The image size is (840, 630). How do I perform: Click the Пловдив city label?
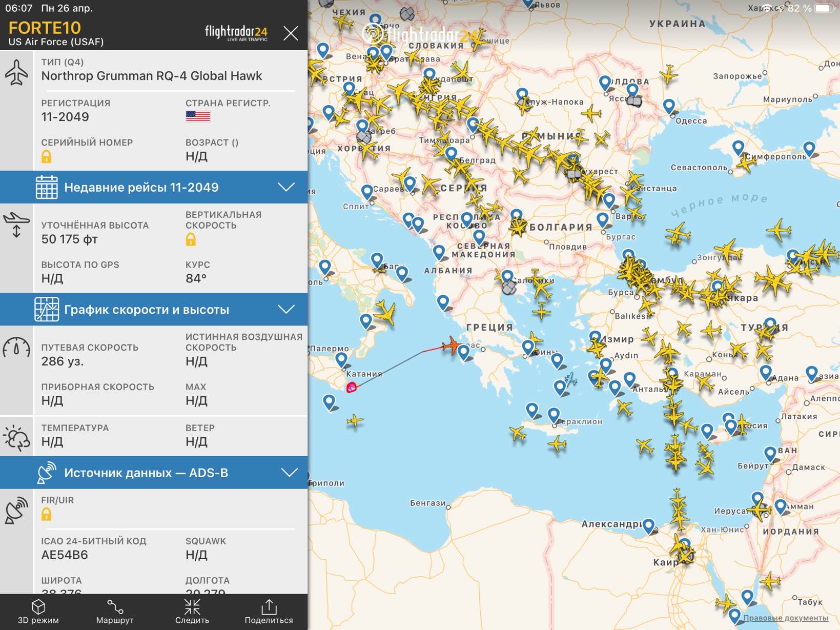[568, 247]
